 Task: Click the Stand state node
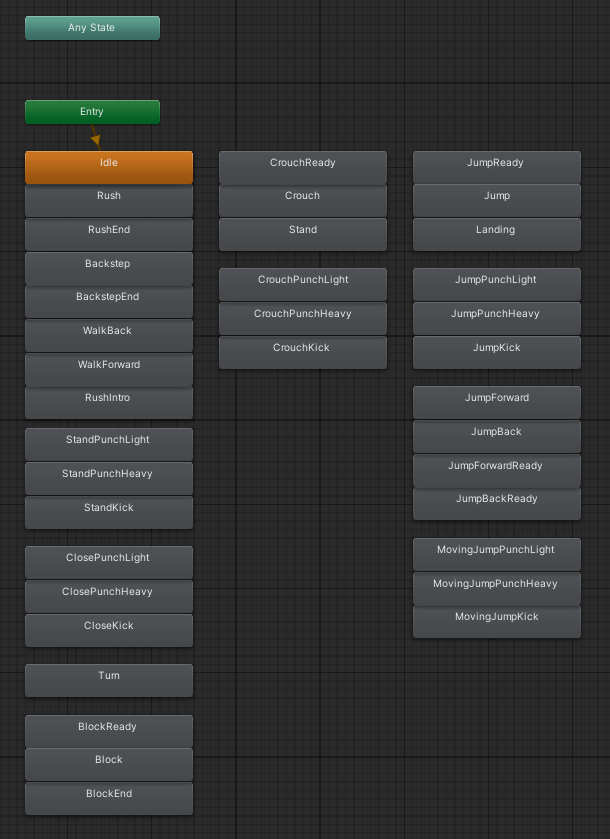(x=302, y=234)
